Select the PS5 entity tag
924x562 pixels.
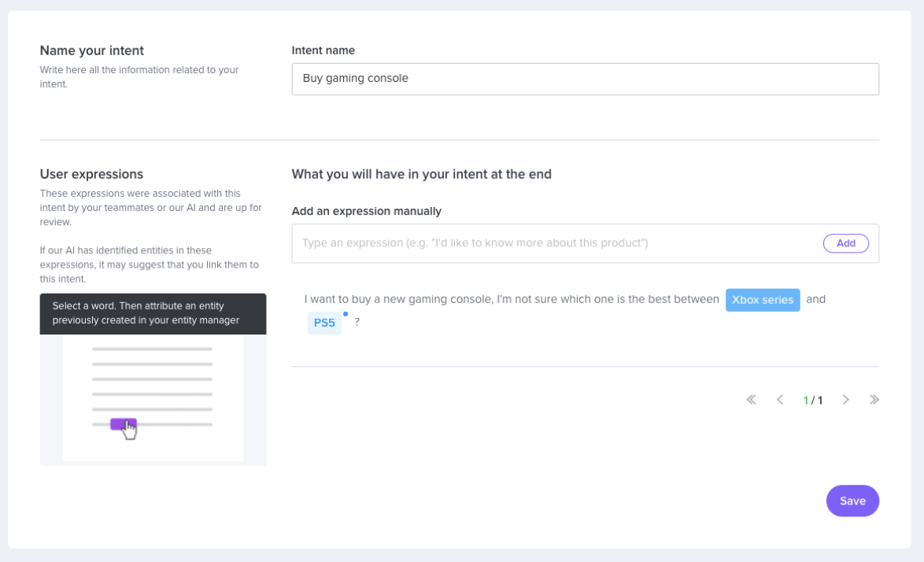pyautogui.click(x=324, y=323)
